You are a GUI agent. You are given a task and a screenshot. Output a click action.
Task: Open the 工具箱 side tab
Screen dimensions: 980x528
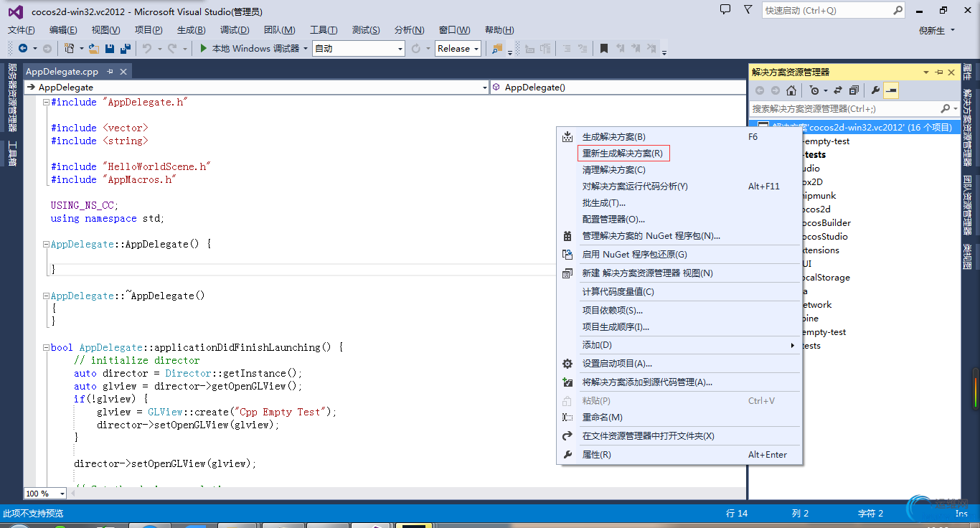12,154
